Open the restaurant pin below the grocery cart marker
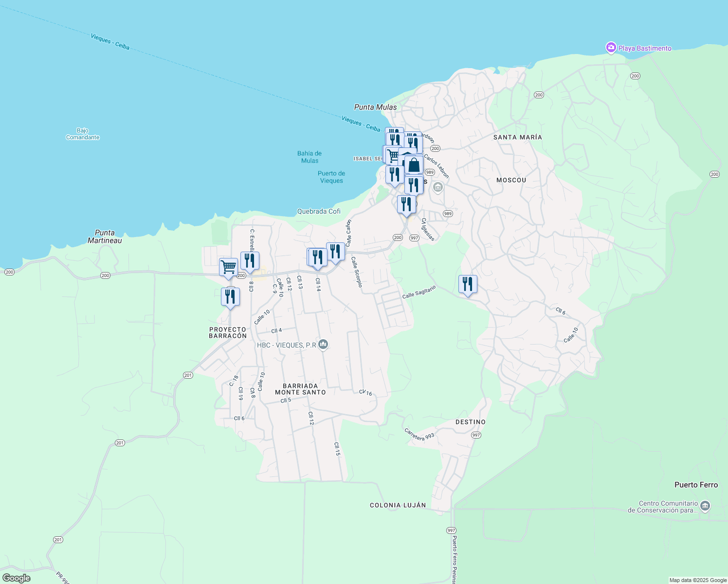Image resolution: width=728 pixels, height=584 pixels. pos(230,297)
